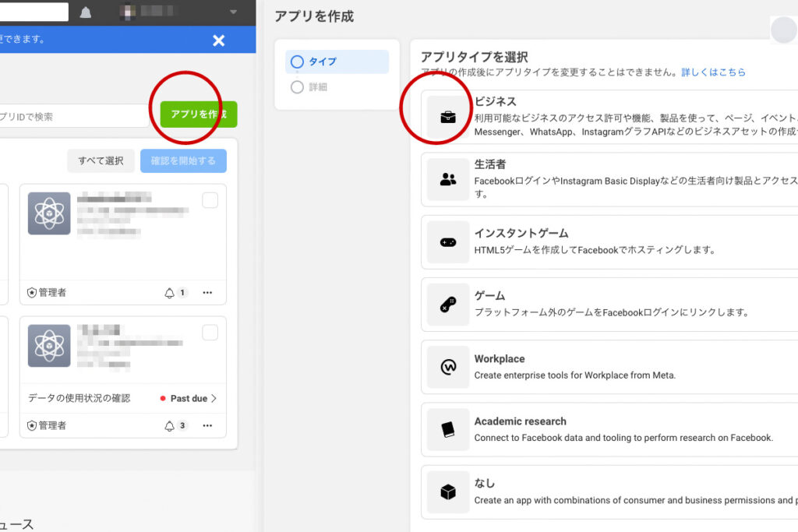
Task: Click the white search box in top bar
Action: (34, 12)
